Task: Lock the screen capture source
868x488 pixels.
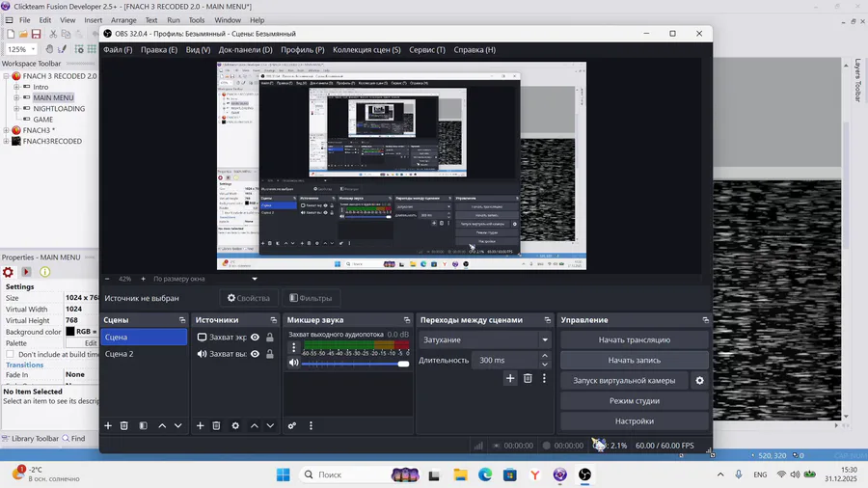Action: coord(270,337)
